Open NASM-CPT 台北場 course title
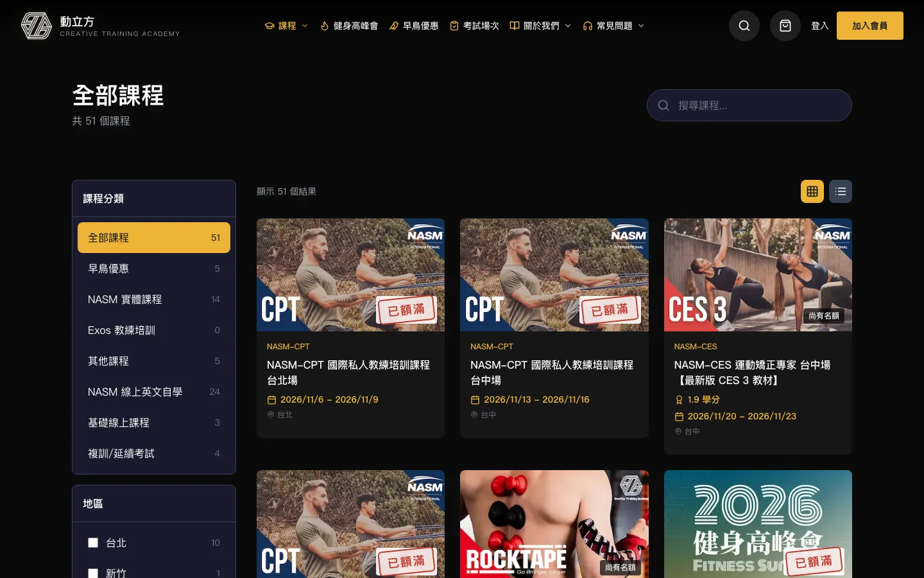Viewport: 924px width, 578px height. 348,372
